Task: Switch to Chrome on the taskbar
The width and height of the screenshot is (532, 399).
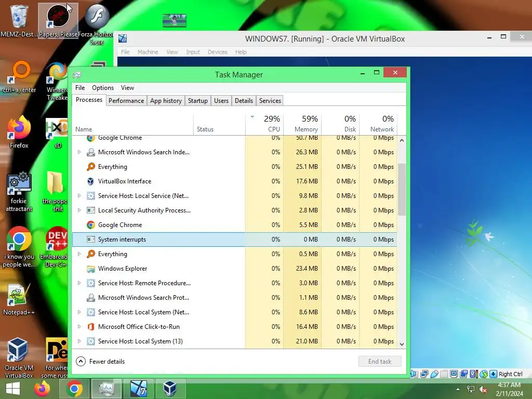Action: click(75, 389)
